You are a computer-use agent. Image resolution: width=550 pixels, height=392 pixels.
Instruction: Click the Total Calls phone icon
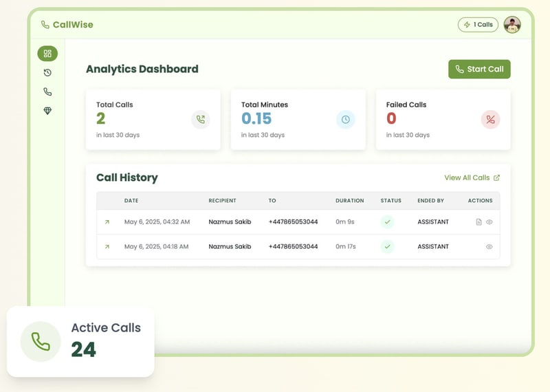coord(200,120)
